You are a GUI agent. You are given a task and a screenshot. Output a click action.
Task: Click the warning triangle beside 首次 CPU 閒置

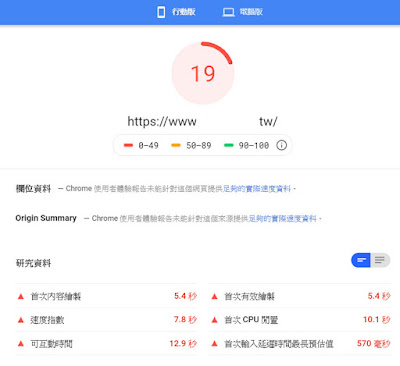[214, 320]
